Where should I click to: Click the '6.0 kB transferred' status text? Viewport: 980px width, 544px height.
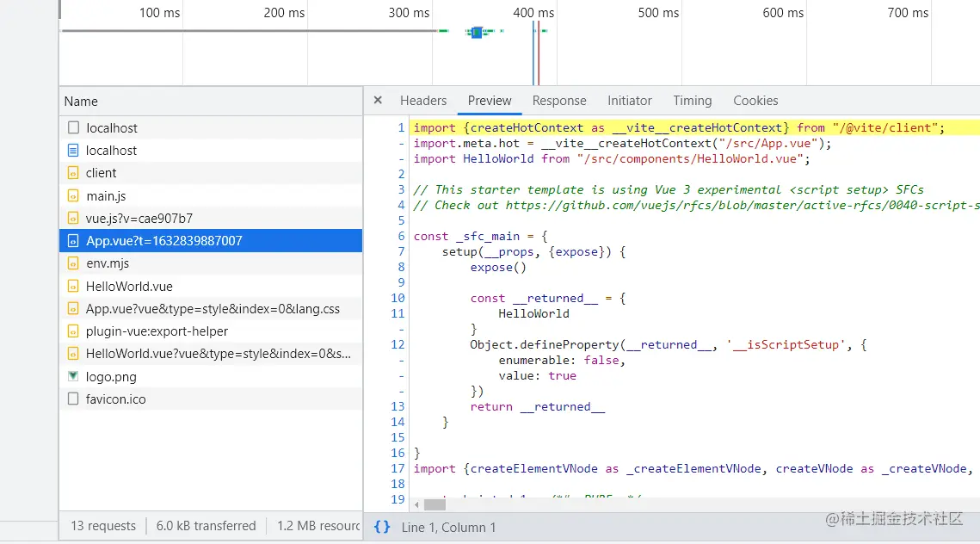click(x=206, y=526)
